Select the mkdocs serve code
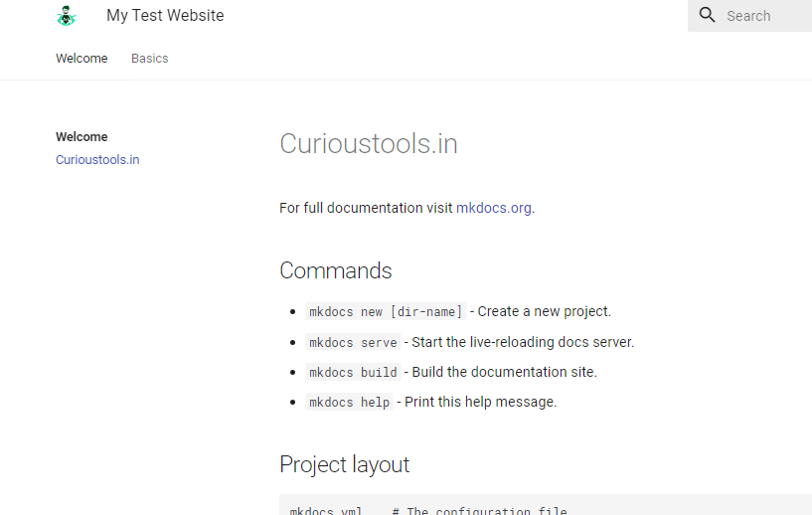This screenshot has width=812, height=515. (353, 342)
